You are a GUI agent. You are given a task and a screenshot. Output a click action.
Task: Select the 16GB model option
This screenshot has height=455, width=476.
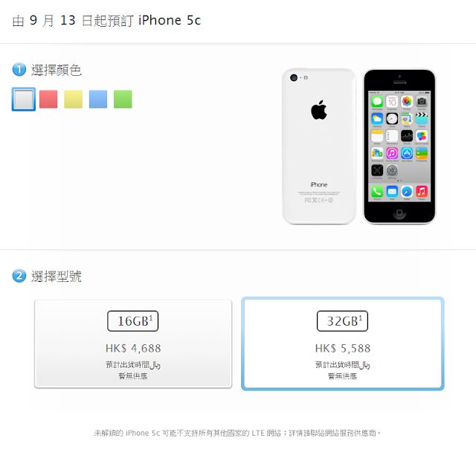[133, 344]
